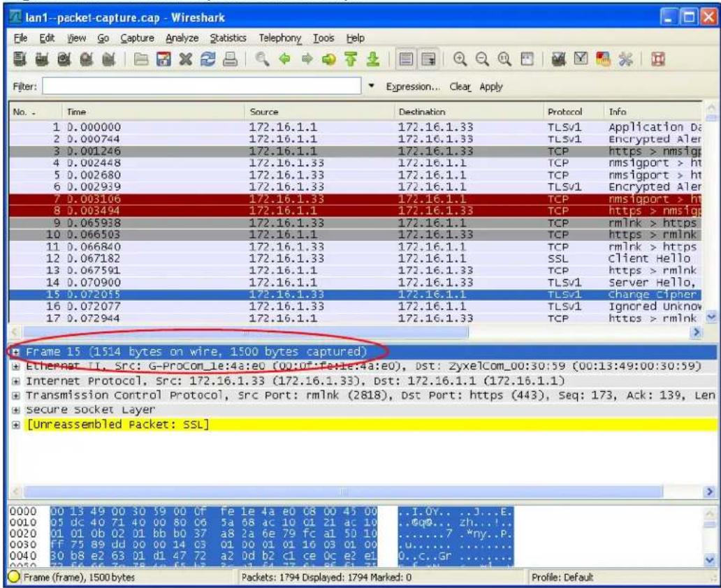Viewport: 721px width, 588px height.
Task: Open the capture options icon
Action: pyautogui.click(x=41, y=59)
